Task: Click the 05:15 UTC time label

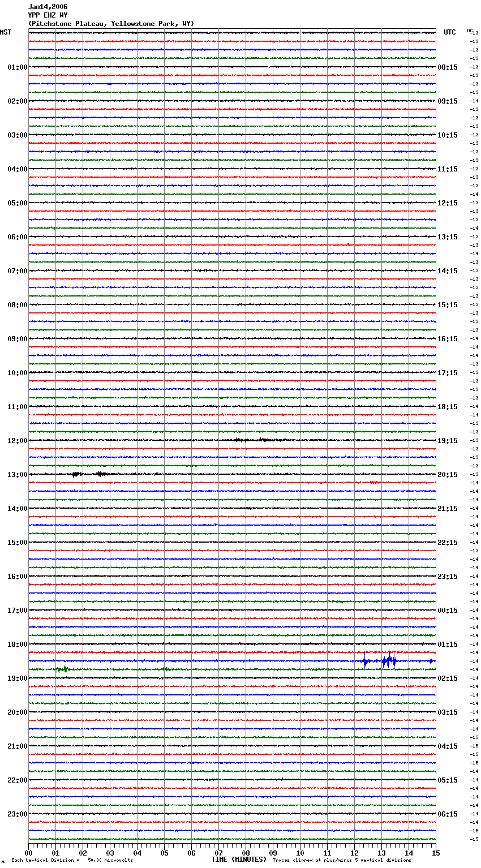Action: tap(448, 780)
